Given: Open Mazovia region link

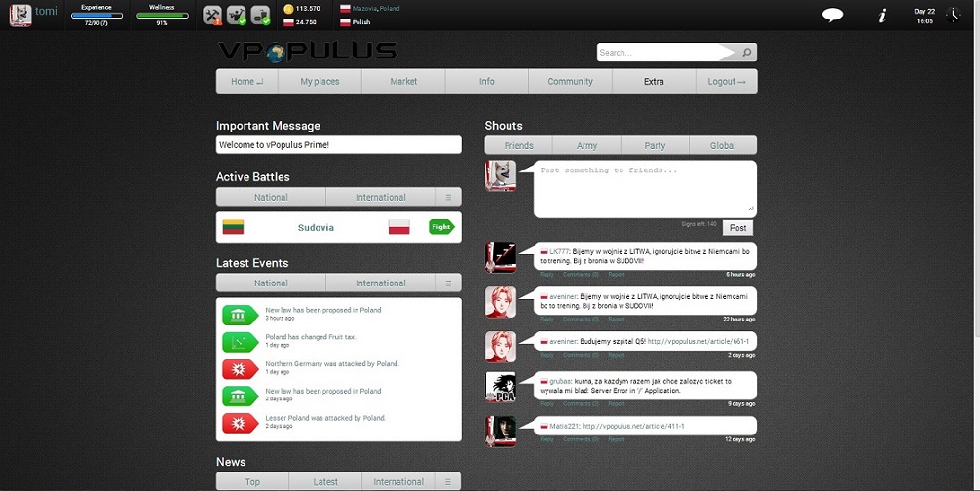Looking at the screenshot, I should (364, 8).
